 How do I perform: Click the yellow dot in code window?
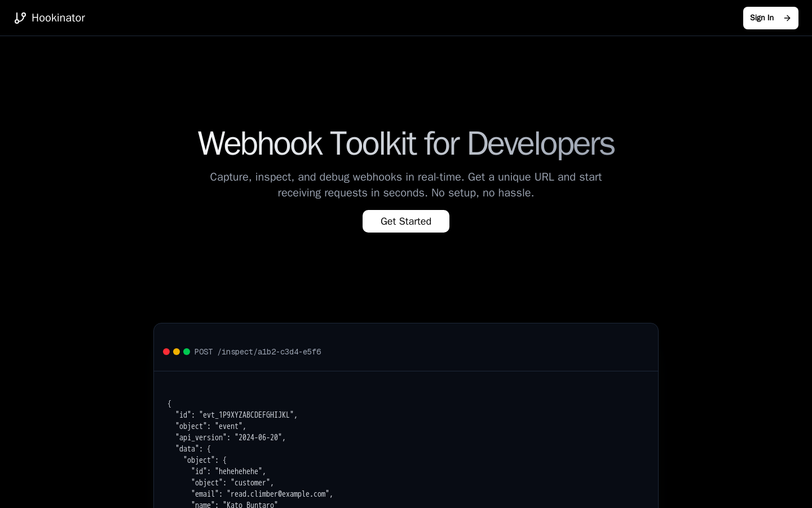176,352
